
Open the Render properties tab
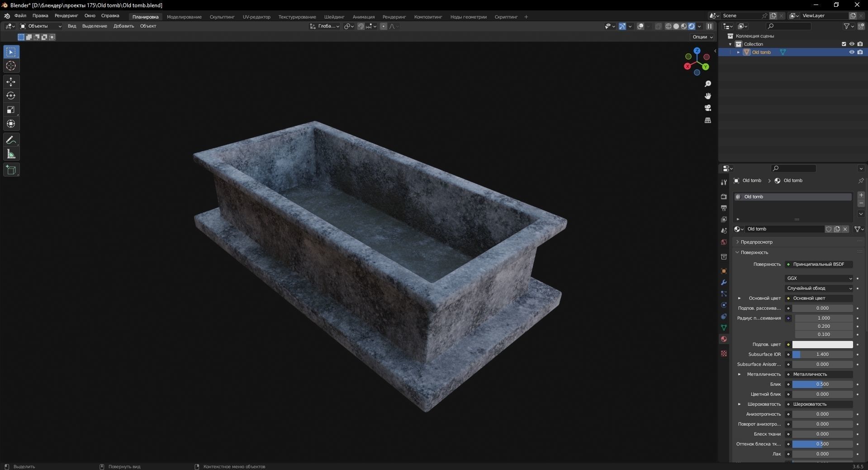coord(724,197)
